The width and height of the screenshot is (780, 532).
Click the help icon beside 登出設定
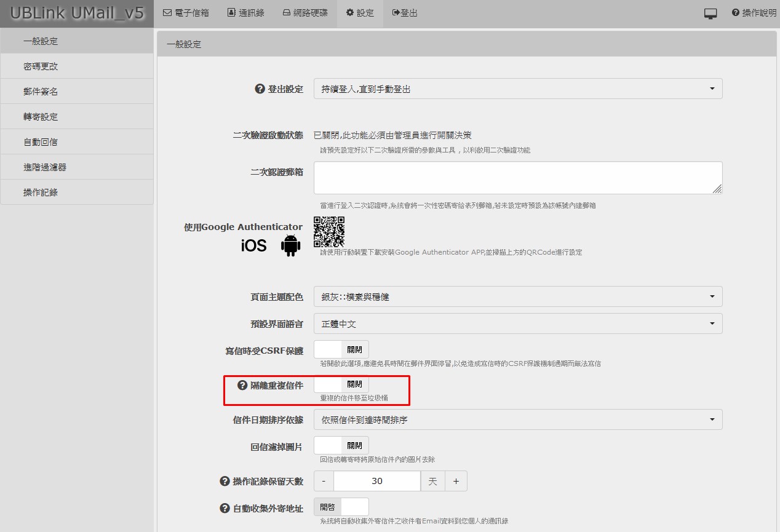(260, 89)
